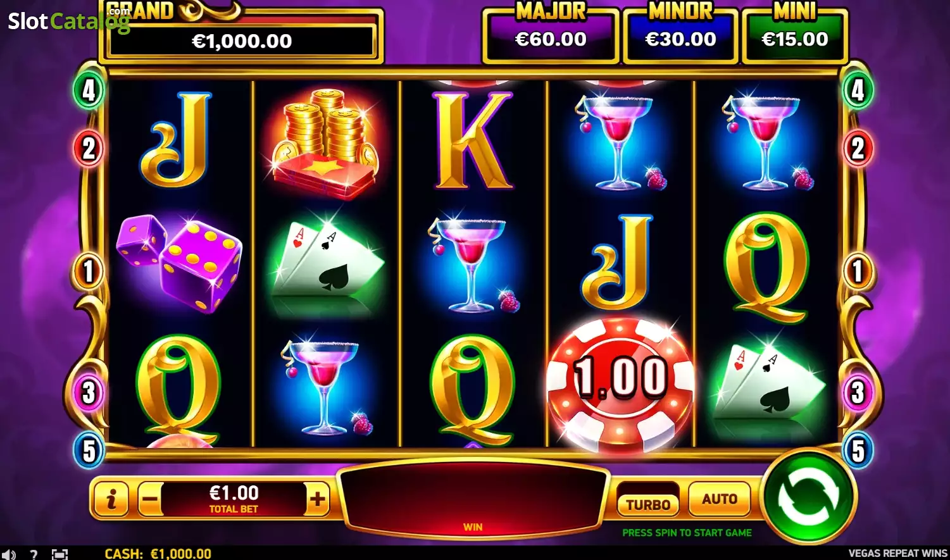The image size is (950, 560).
Task: Click the gold coins stack symbol
Action: click(x=325, y=144)
